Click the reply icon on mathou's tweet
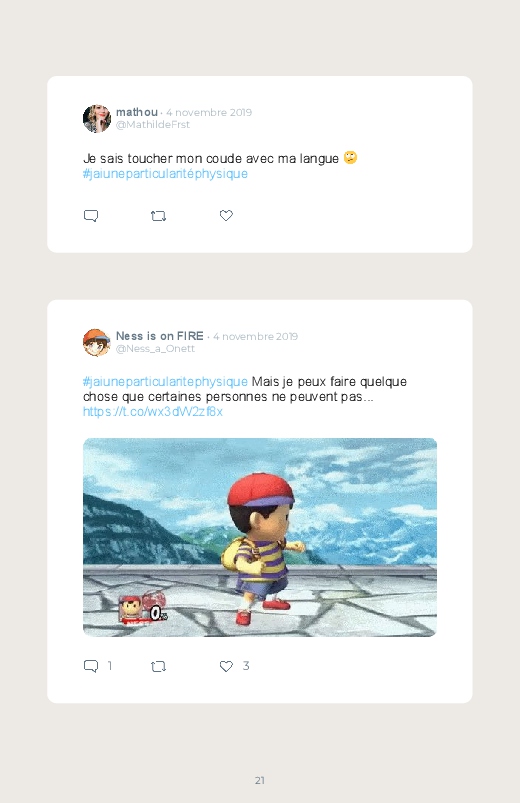This screenshot has height=803, width=520. (91, 216)
